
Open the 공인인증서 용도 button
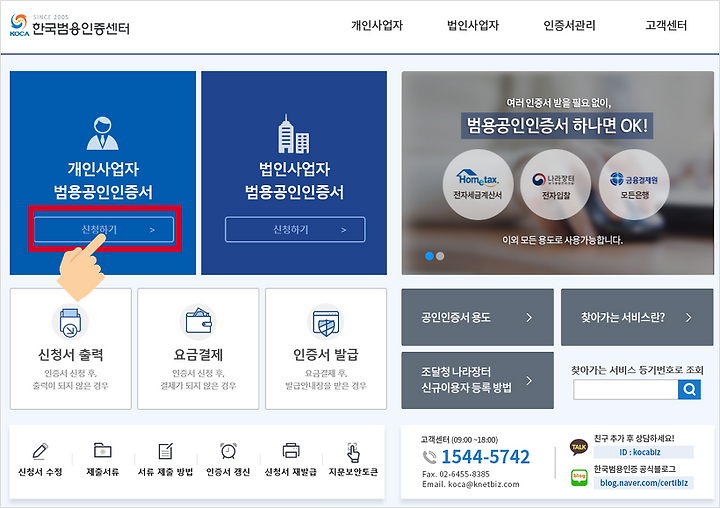[x=478, y=317]
